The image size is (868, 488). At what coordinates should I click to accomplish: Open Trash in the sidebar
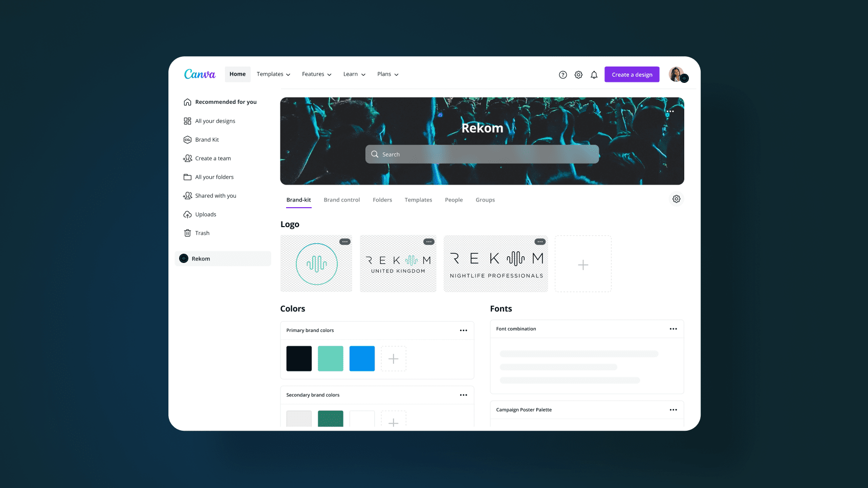pos(202,233)
